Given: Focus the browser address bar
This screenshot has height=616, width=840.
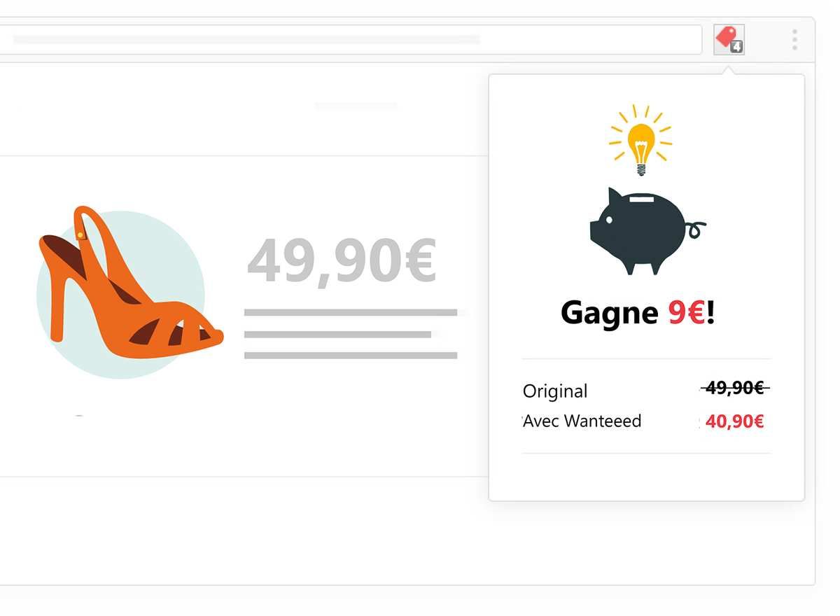Looking at the screenshot, I should (350, 39).
